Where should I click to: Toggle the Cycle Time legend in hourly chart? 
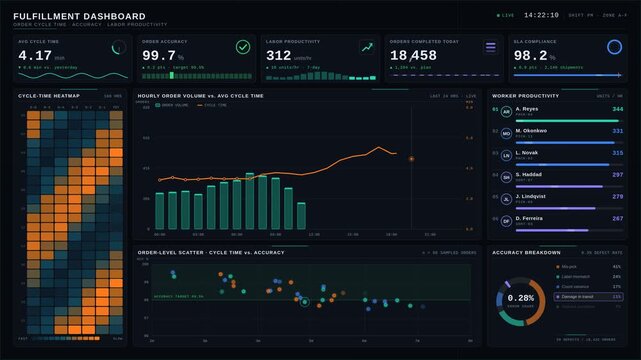click(212, 105)
